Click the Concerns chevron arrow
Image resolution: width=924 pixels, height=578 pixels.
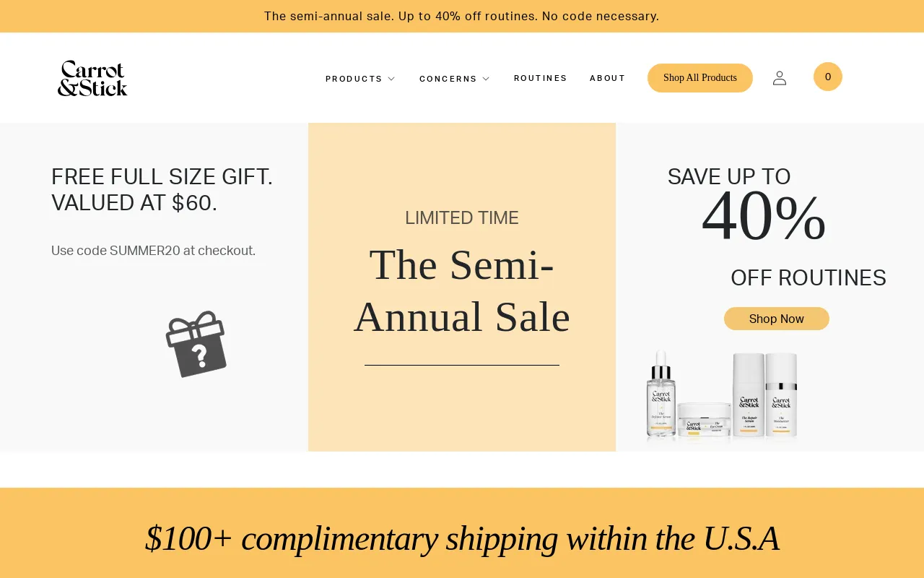click(486, 79)
